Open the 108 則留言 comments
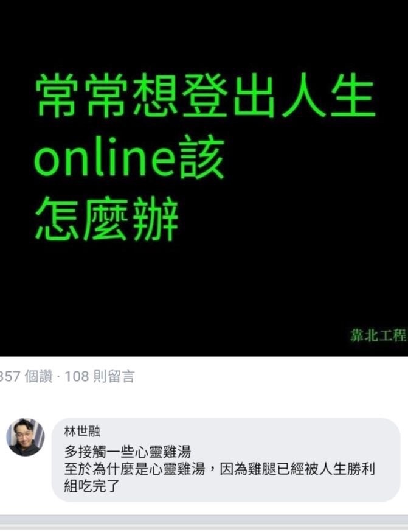The image size is (408, 532). point(100,377)
